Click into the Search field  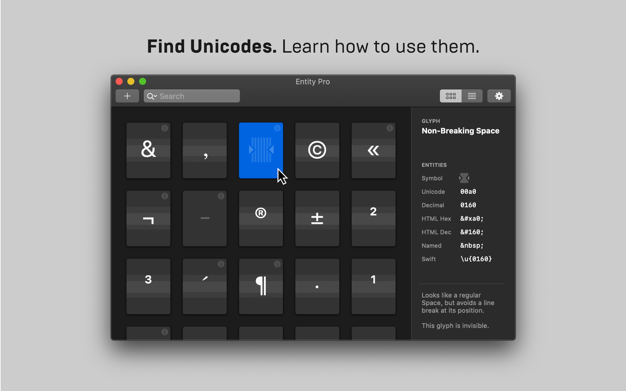coord(192,96)
